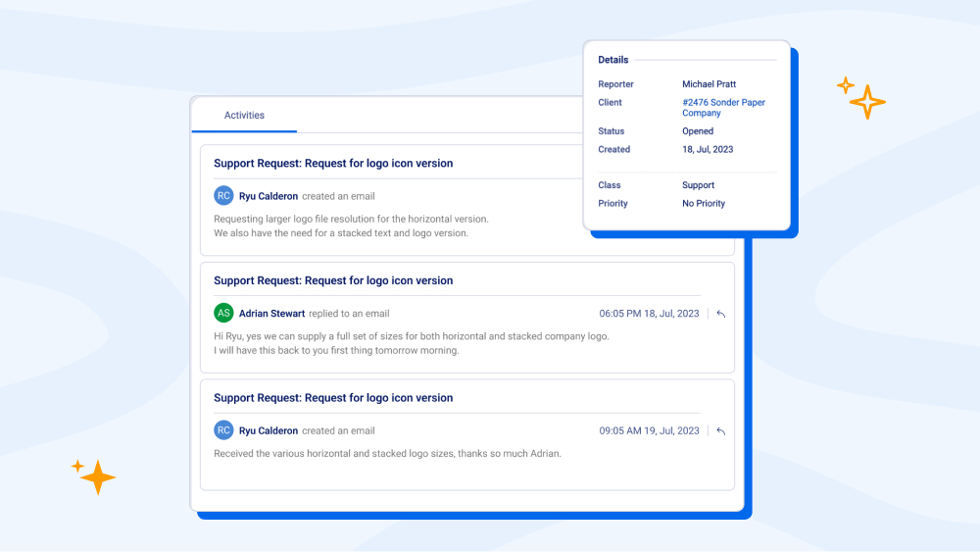Click the Client field label

point(610,103)
